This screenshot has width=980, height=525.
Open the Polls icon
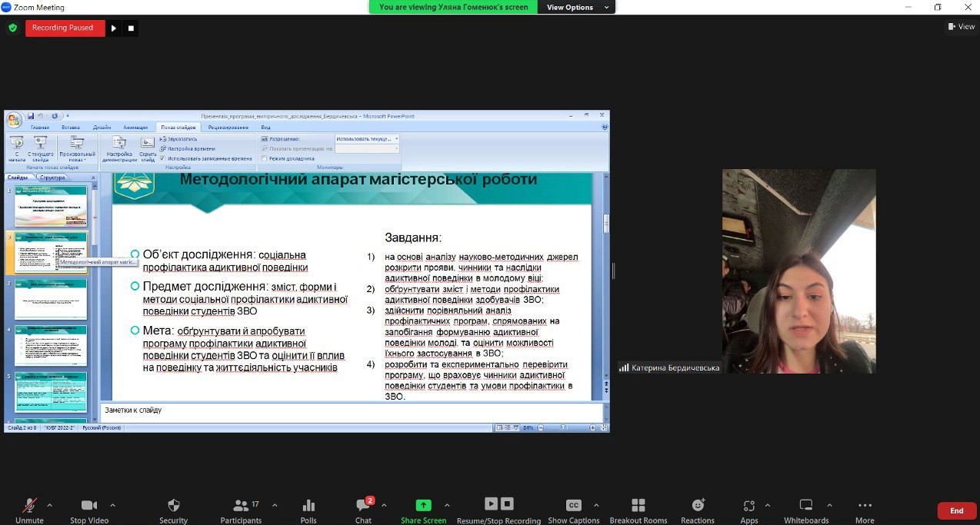308,505
